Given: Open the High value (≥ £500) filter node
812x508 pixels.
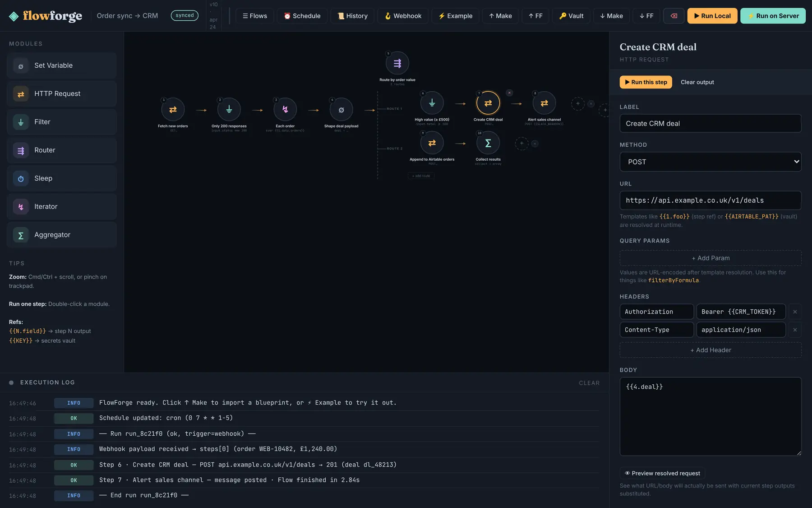Looking at the screenshot, I should [x=432, y=103].
